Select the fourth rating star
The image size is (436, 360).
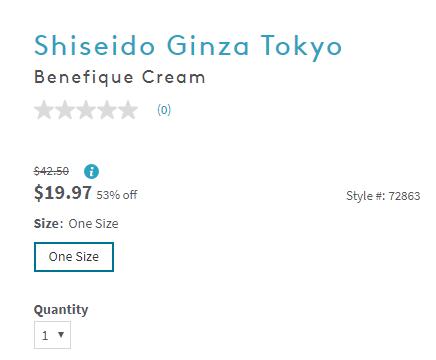(107, 110)
